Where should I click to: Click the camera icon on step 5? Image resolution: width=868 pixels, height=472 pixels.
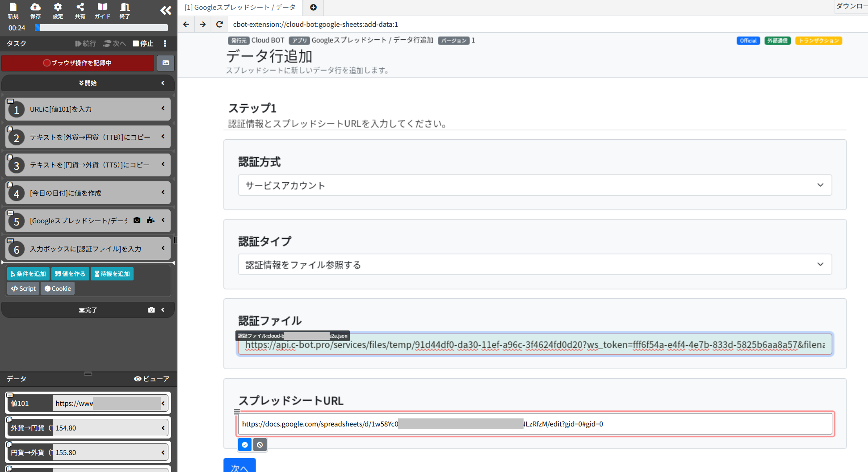(137, 220)
